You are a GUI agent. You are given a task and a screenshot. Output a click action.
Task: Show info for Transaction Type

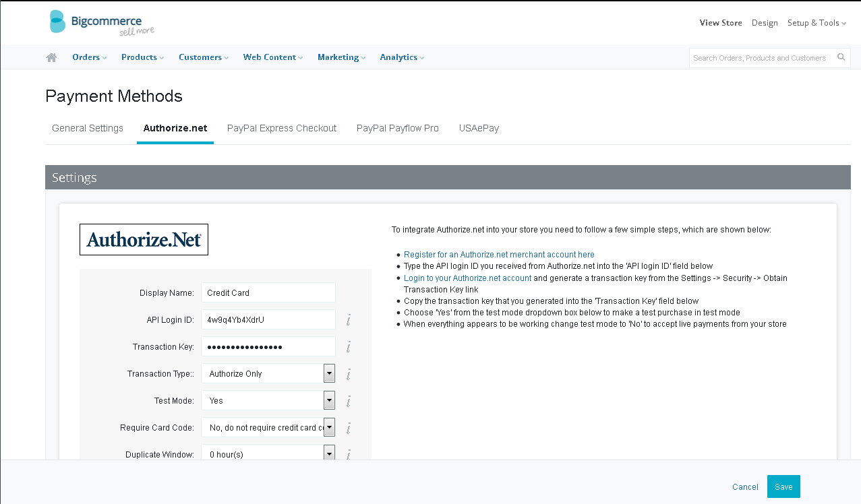coord(349,374)
